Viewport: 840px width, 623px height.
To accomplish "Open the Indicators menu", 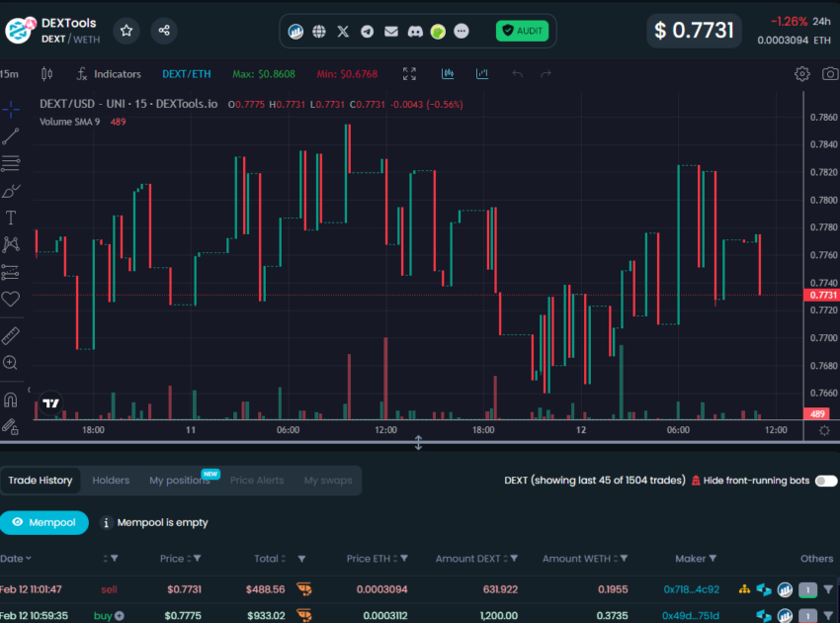I will tap(110, 74).
